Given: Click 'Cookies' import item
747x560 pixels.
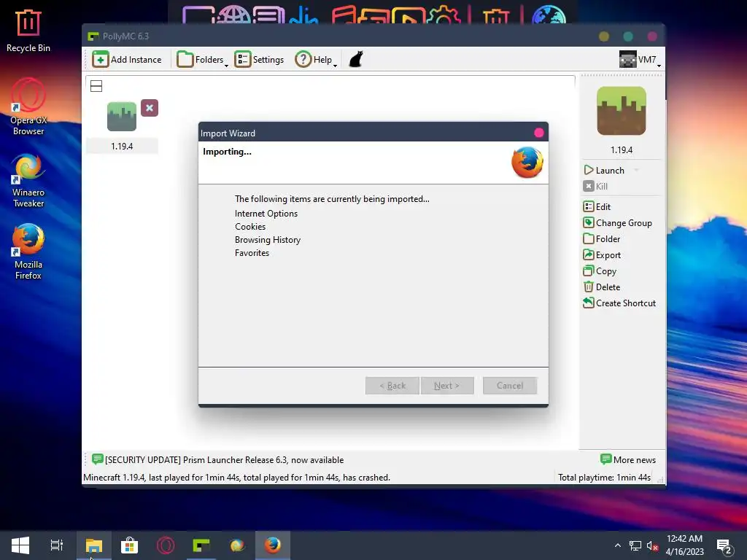Looking at the screenshot, I should tap(250, 227).
